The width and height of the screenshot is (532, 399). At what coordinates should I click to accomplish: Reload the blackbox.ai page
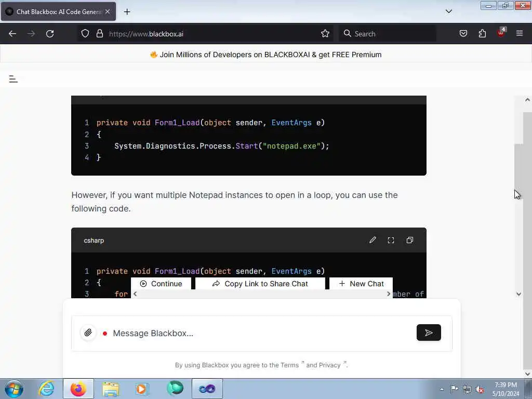pyautogui.click(x=50, y=34)
